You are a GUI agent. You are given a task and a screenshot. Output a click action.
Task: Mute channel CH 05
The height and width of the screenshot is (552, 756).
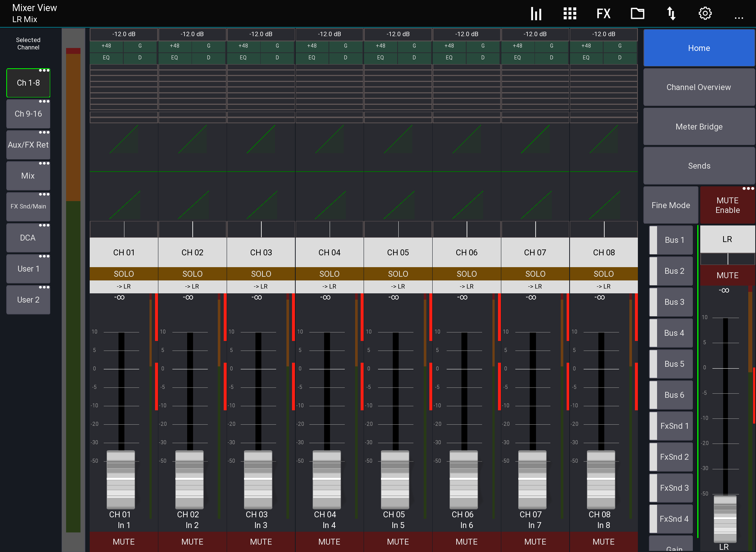pyautogui.click(x=398, y=542)
